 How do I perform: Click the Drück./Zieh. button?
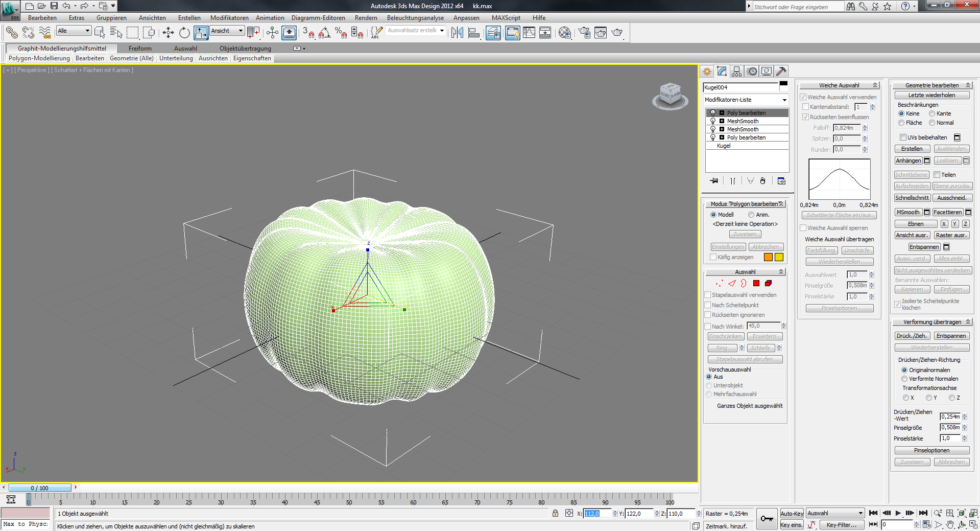912,336
